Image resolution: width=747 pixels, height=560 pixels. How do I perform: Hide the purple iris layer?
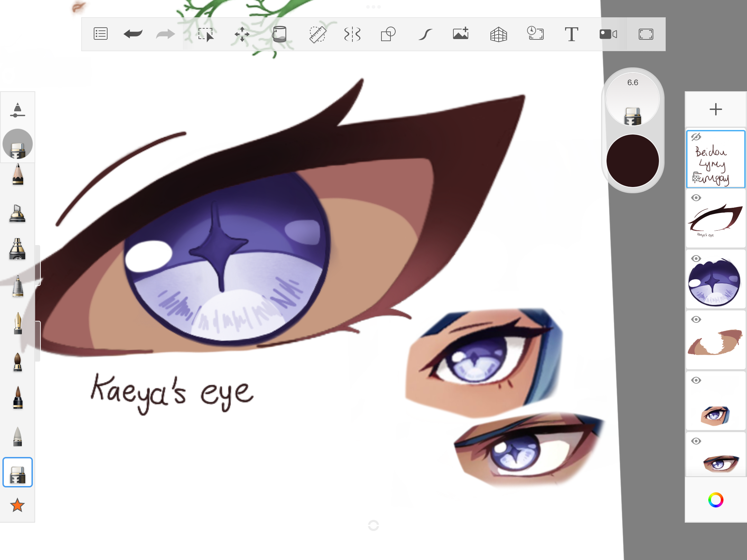(696, 259)
